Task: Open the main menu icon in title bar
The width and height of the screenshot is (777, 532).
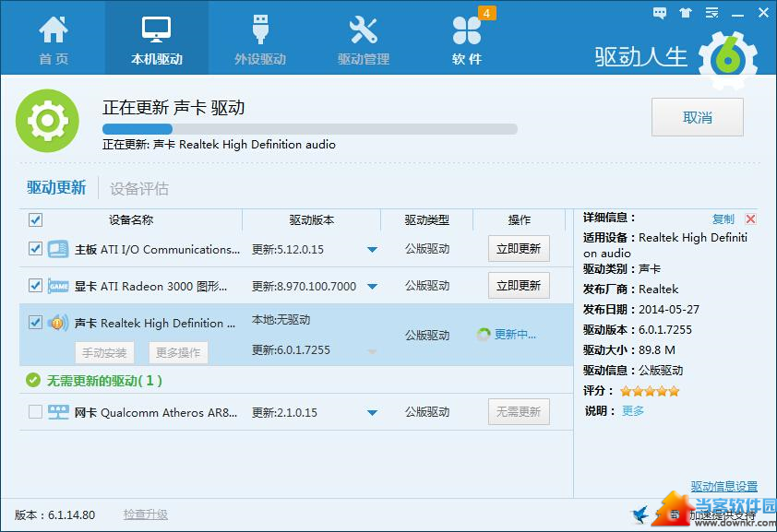Action: (x=711, y=13)
